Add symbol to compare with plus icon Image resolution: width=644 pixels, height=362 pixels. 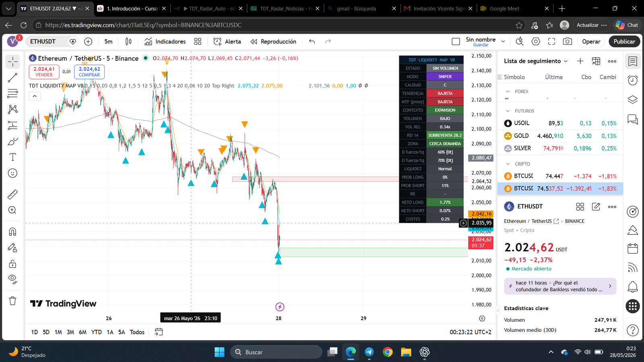pos(88,41)
